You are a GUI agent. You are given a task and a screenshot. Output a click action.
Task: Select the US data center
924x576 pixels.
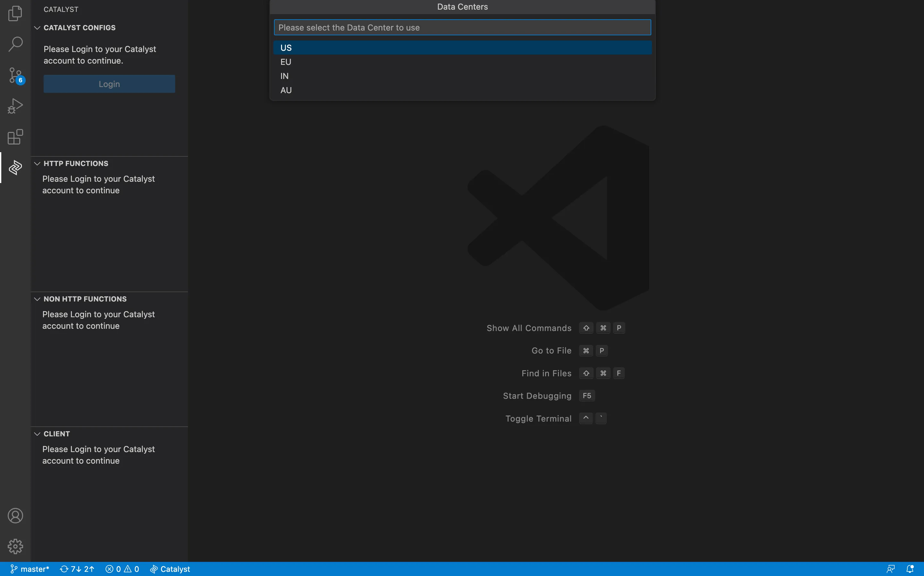click(462, 48)
